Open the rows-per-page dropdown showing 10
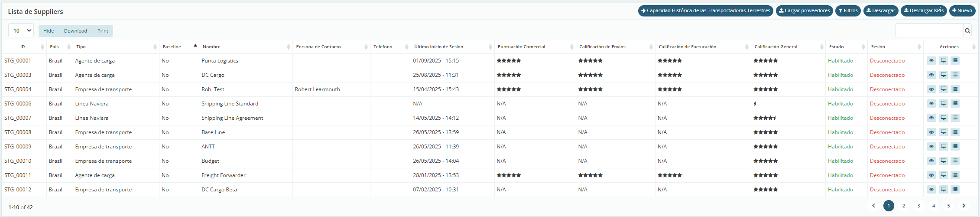The width and height of the screenshot is (980, 217). tap(21, 31)
